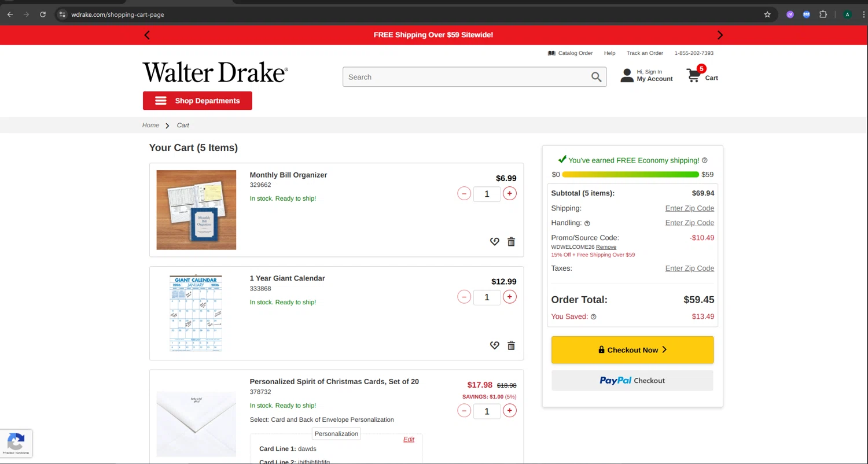
Task: Go to Home breadcrumb
Action: click(x=150, y=125)
